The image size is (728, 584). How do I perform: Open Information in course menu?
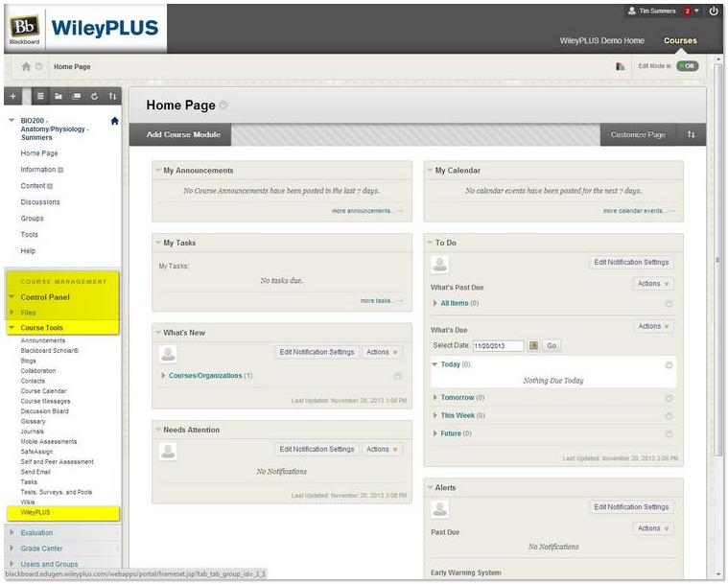pos(37,170)
